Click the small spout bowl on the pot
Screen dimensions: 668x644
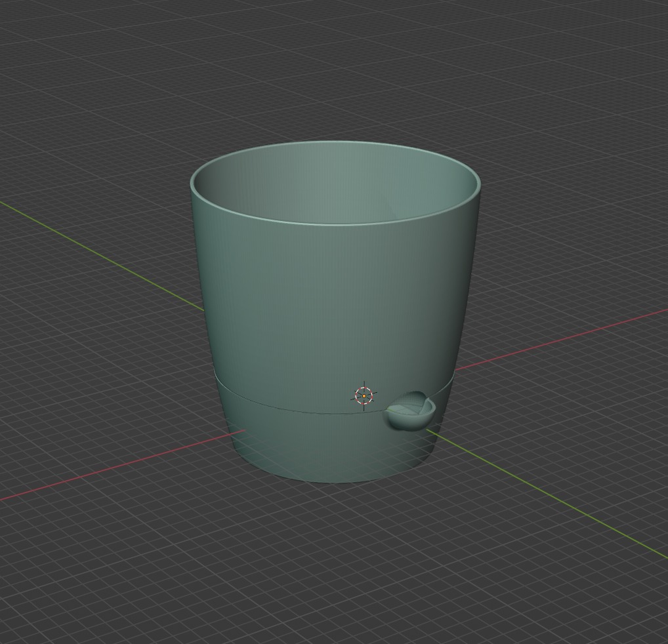pyautogui.click(x=410, y=411)
